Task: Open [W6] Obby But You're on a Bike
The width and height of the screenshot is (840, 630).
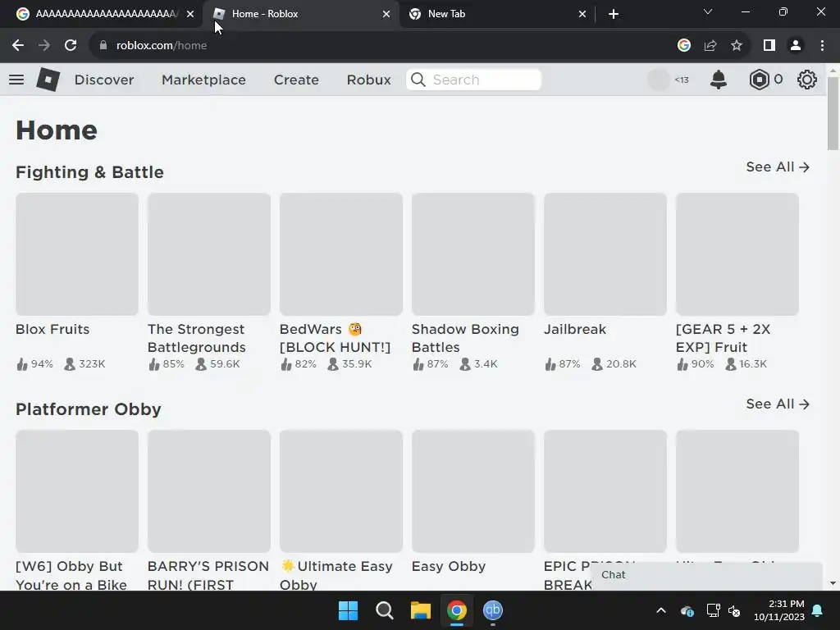Action: coord(71,575)
